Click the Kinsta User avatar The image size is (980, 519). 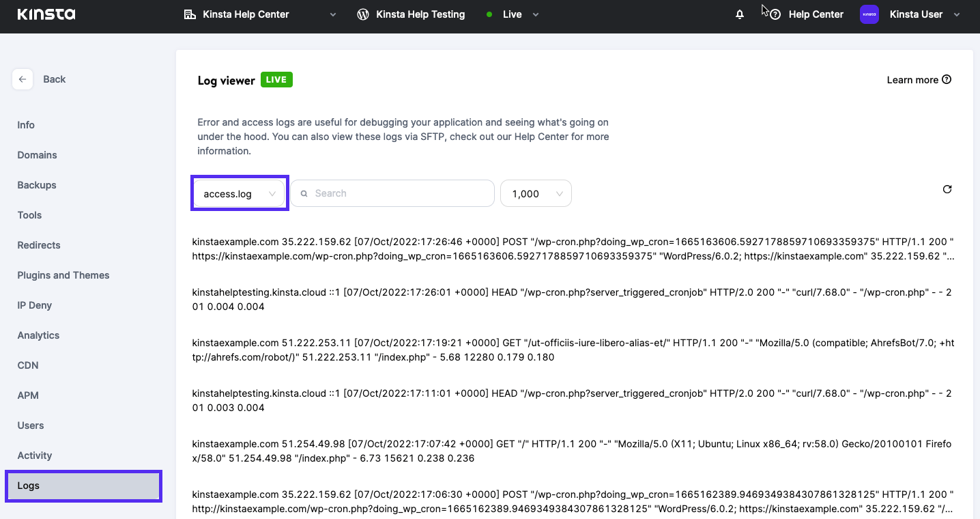tap(869, 14)
